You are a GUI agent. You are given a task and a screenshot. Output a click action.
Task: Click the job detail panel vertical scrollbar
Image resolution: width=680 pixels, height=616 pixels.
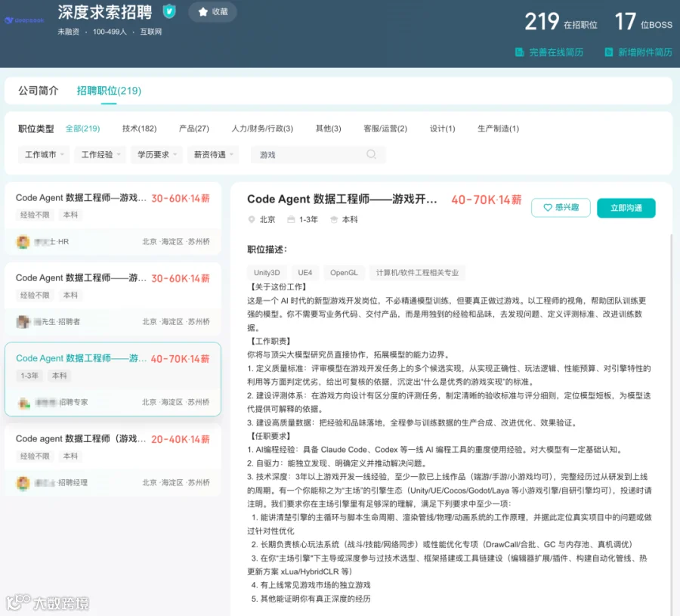672,423
